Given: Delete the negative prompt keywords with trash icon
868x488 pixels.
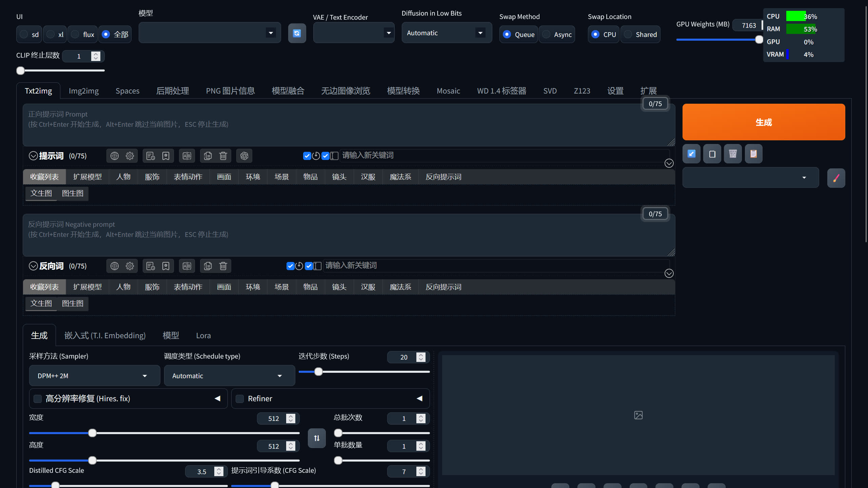Looking at the screenshot, I should click(x=223, y=266).
